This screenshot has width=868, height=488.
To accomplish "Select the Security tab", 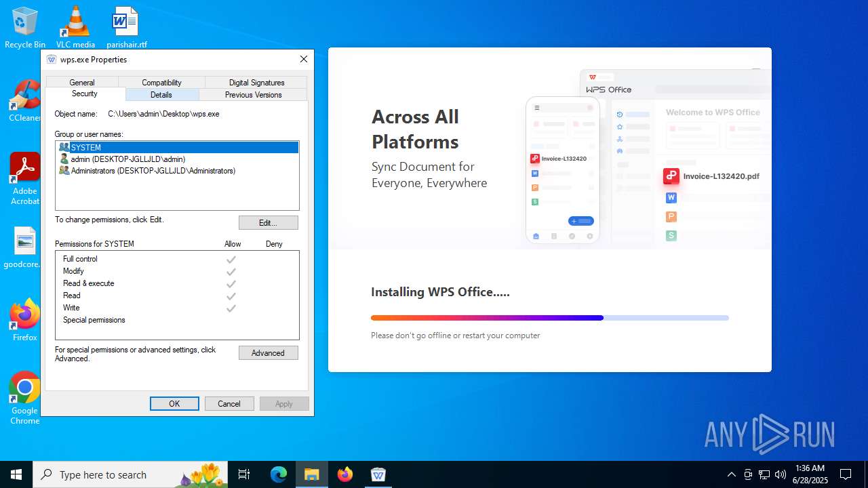I will tap(85, 94).
